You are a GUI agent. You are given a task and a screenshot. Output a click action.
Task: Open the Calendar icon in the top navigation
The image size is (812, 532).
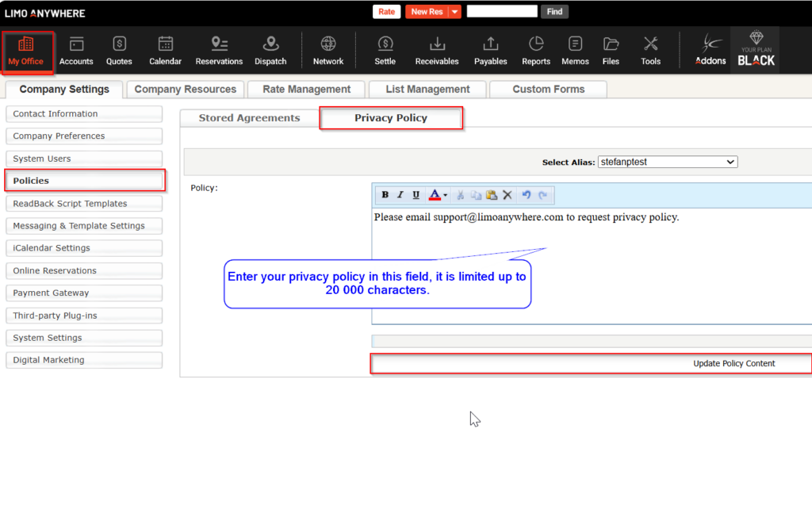pyautogui.click(x=165, y=51)
